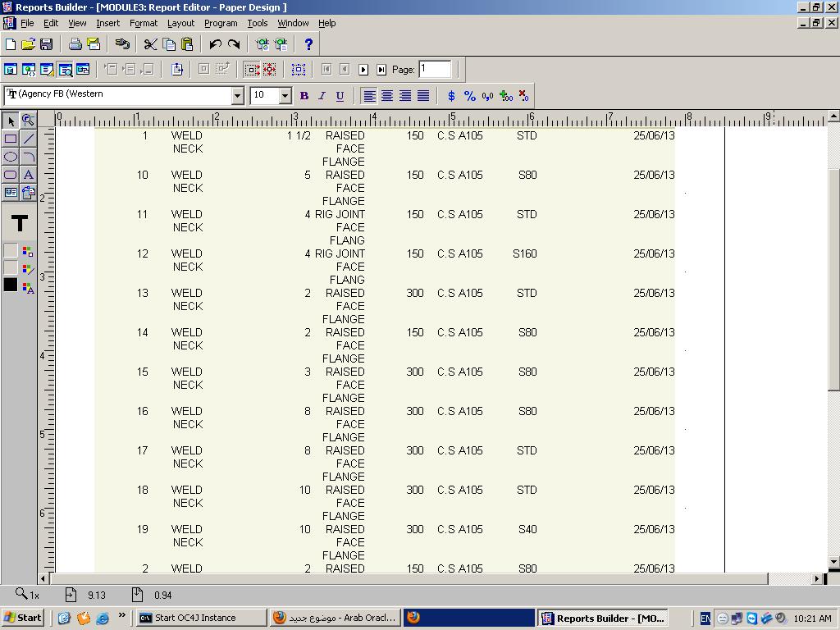Click the Save disk icon

click(x=46, y=44)
